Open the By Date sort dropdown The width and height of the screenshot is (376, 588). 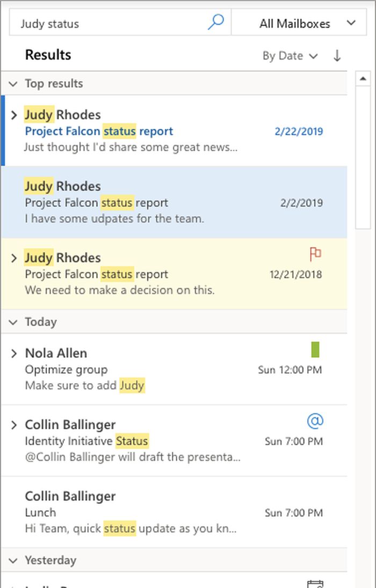click(290, 56)
